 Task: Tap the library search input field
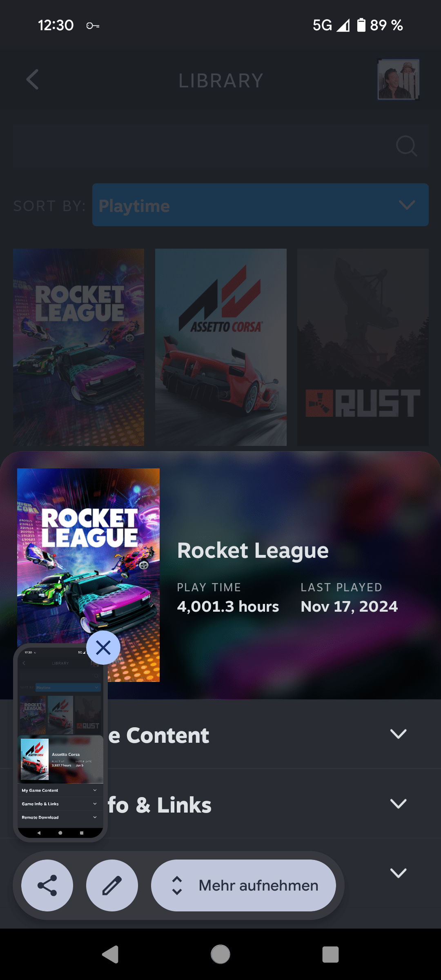(220, 146)
